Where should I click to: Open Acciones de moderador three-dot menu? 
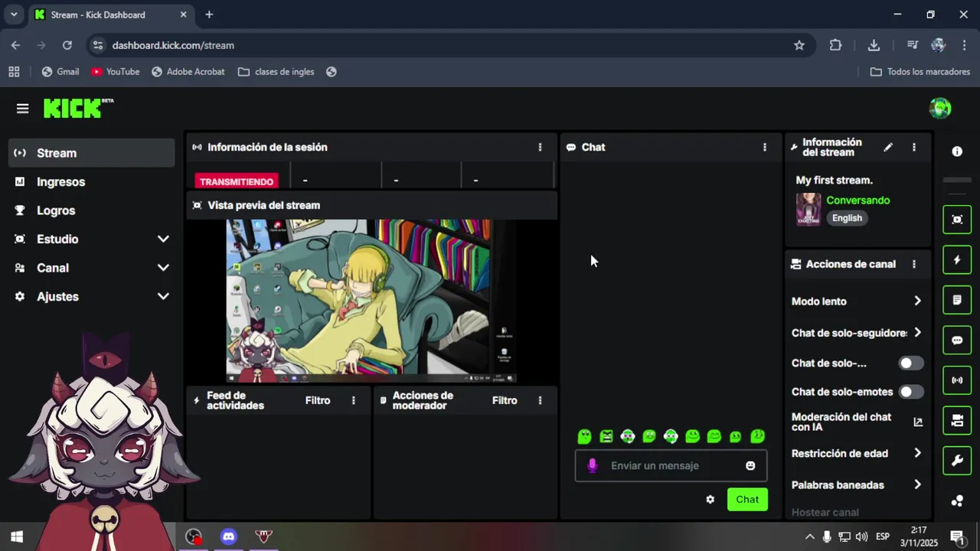(540, 400)
